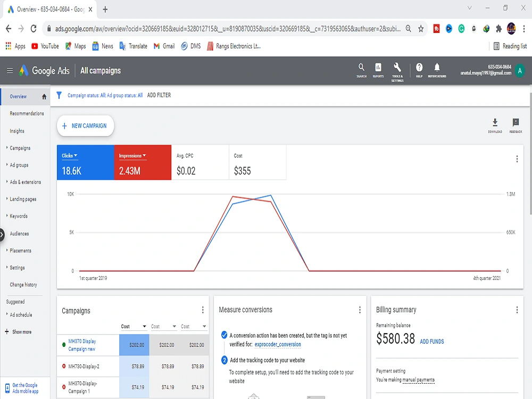The image size is (532, 399).
Task: Click the Feedback icon
Action: tap(516, 126)
